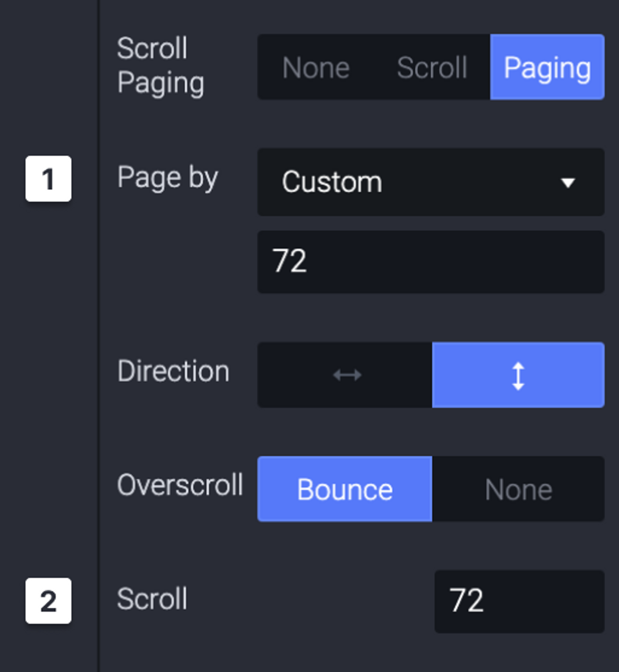Click the custom page size field showing 72
This screenshot has height=672, width=619.
431,262
